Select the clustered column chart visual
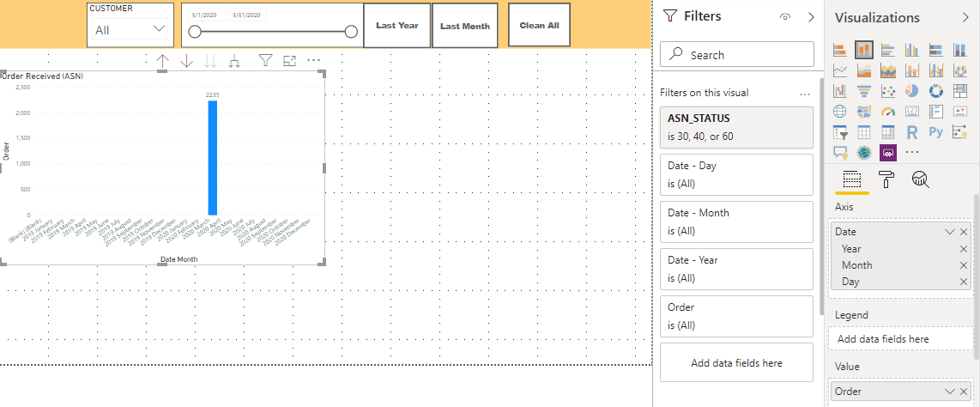 pos(912,50)
